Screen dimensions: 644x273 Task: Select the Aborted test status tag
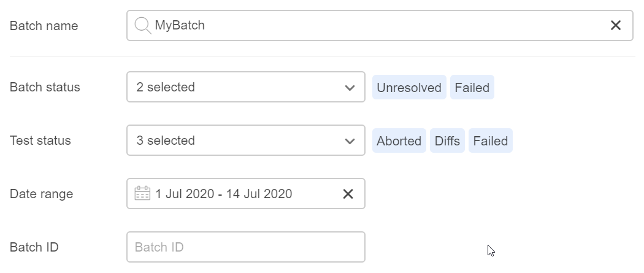tap(399, 141)
